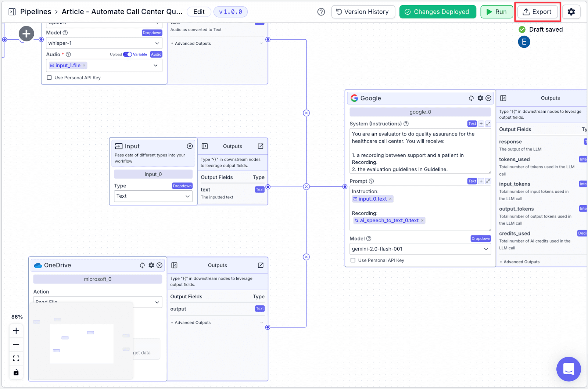Image resolution: width=588 pixels, height=389 pixels.
Task: Refresh the OneDrive node
Action: [142, 265]
